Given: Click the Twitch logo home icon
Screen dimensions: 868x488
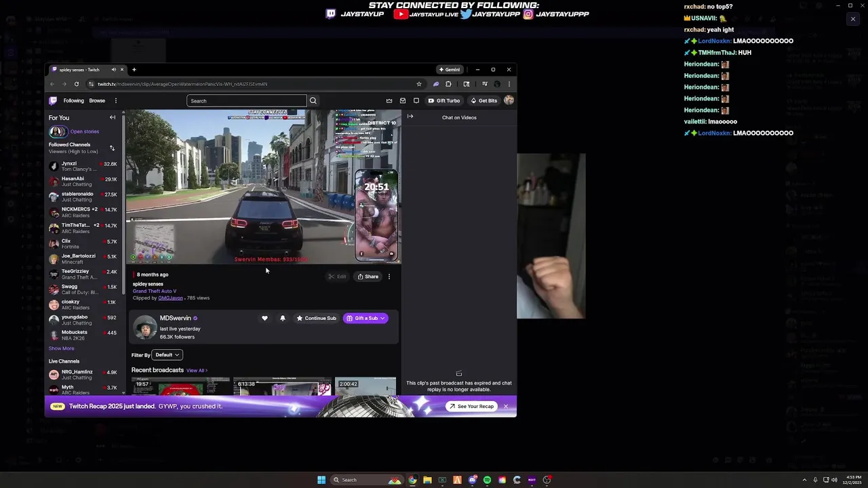Looking at the screenshot, I should tap(53, 100).
